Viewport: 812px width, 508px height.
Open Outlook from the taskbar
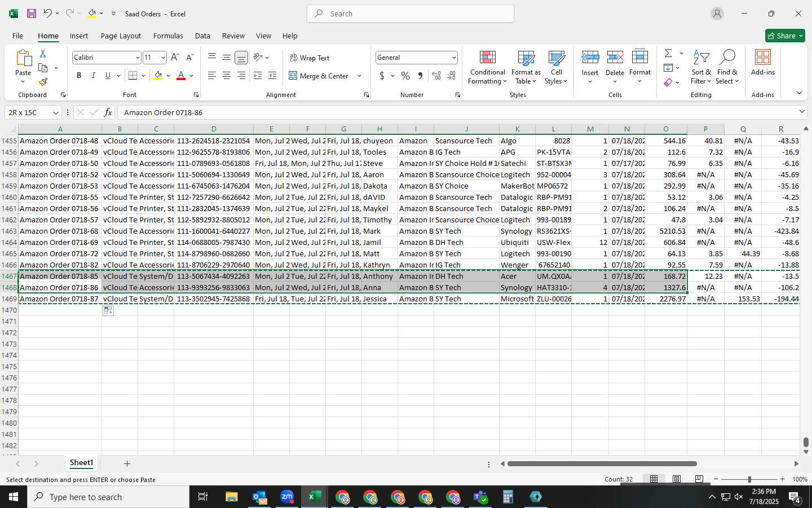[x=259, y=497]
